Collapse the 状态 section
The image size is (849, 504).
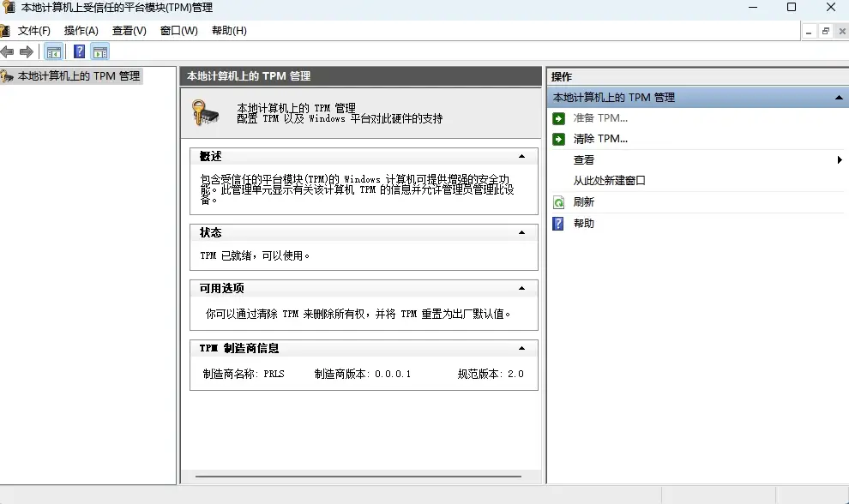522,233
